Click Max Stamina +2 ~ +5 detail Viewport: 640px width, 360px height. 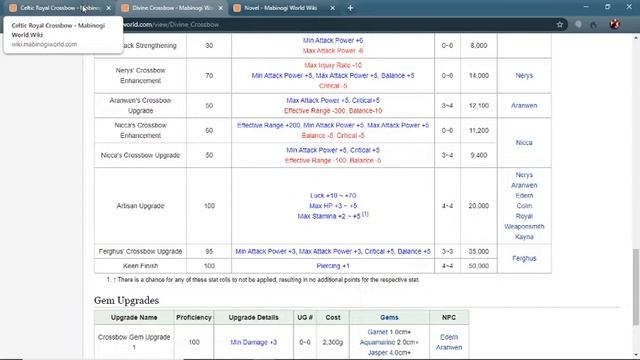(x=329, y=216)
